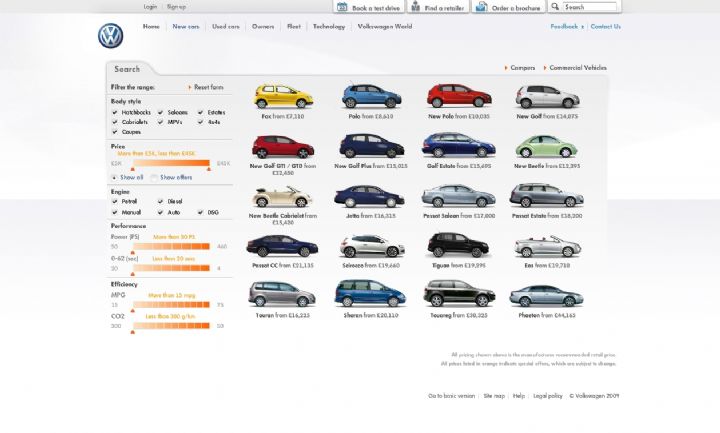Click the magnifying glass search icon
Viewport: 720px width, 433px height.
coord(555,6)
